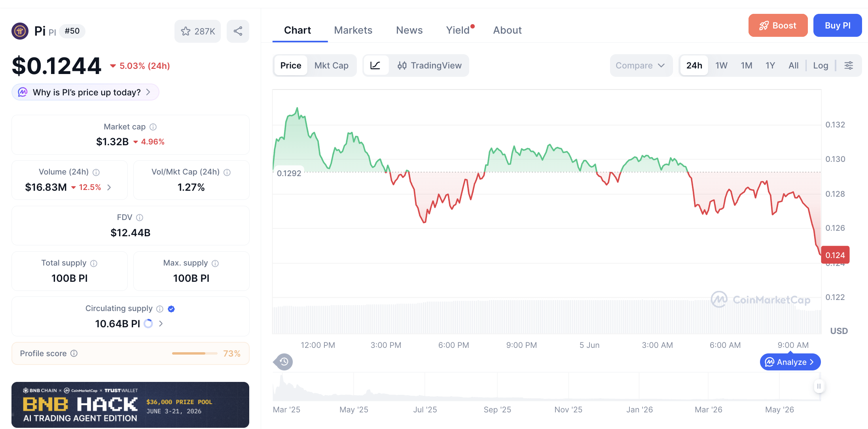Click the 0.124 current price label

[835, 255]
